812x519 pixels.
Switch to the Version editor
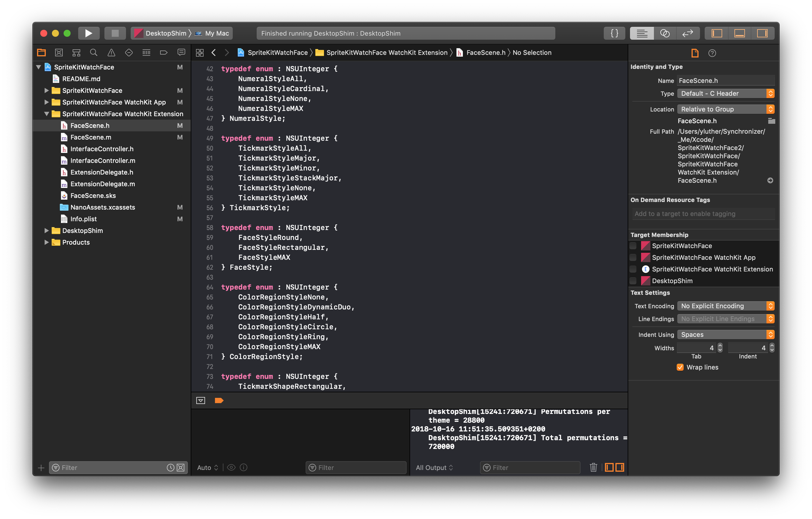(687, 33)
